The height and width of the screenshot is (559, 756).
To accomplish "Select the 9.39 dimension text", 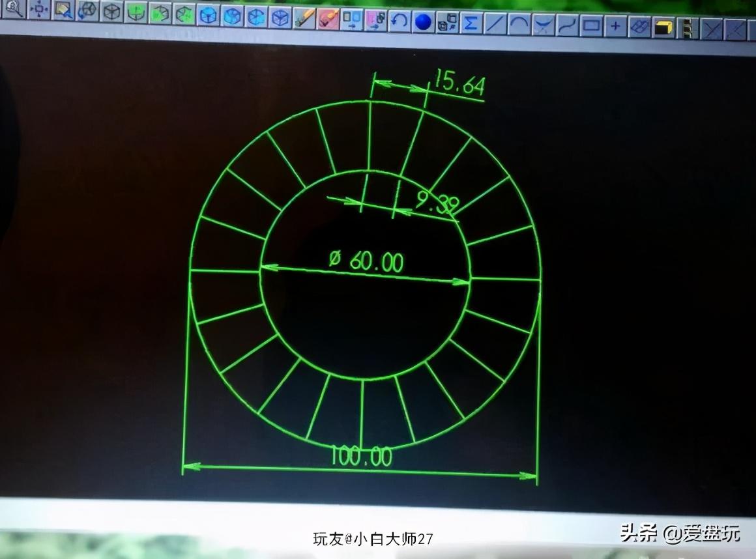I will click(x=437, y=203).
